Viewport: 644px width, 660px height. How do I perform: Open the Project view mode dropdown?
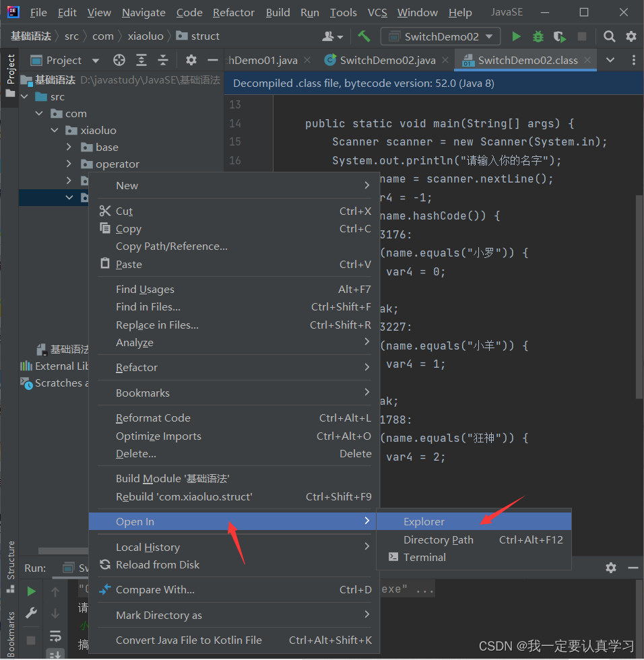pyautogui.click(x=95, y=61)
